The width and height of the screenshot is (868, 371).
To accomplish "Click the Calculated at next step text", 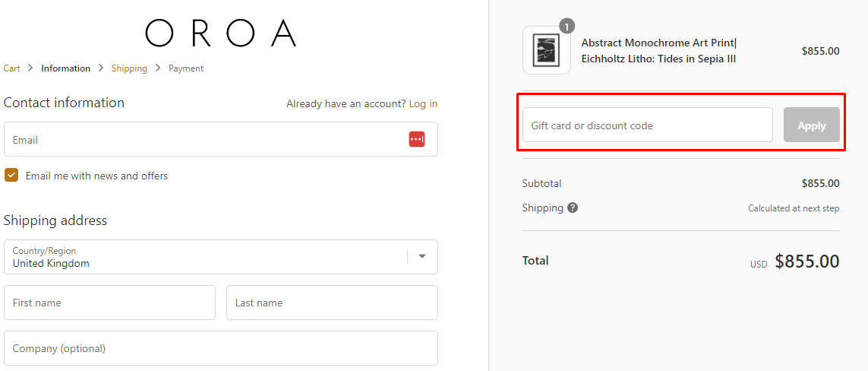I will [x=794, y=208].
